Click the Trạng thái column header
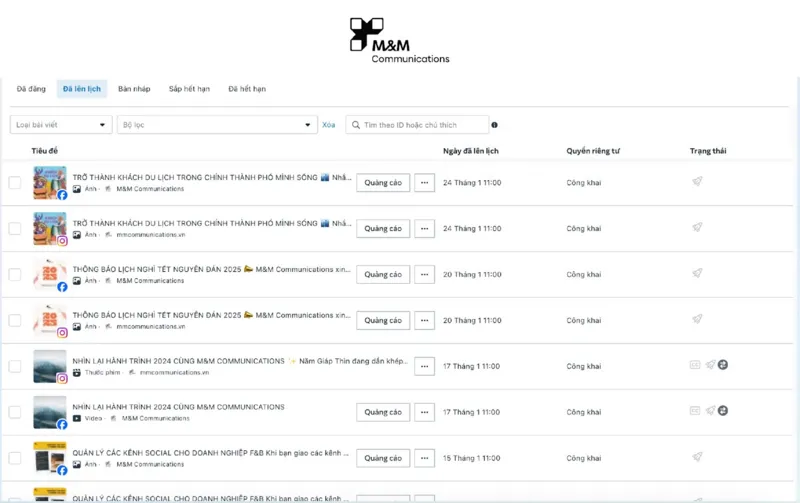Image resolution: width=800 pixels, height=503 pixels. point(708,151)
